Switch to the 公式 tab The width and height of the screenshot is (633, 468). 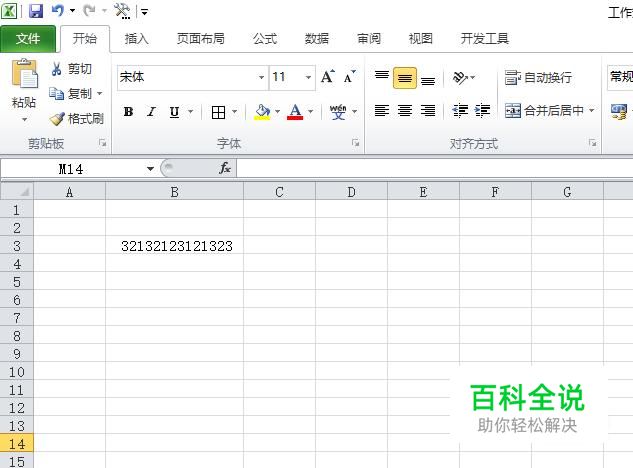click(x=265, y=39)
